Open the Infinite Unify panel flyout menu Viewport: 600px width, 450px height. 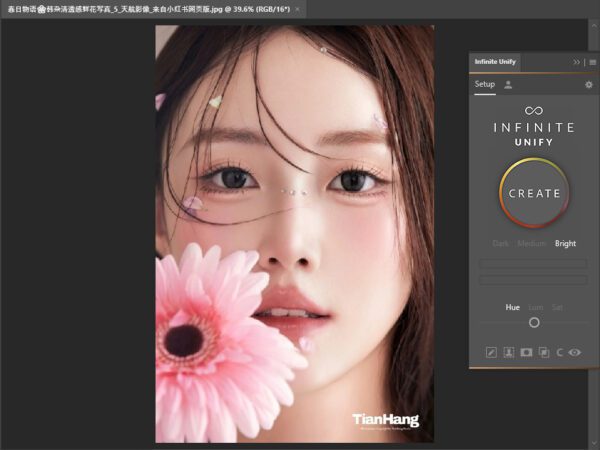point(592,62)
